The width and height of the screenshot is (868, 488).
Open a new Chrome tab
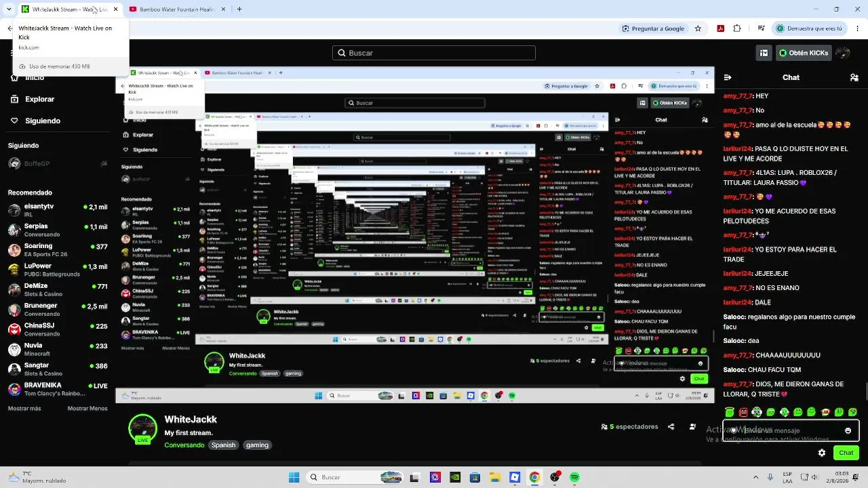239,9
